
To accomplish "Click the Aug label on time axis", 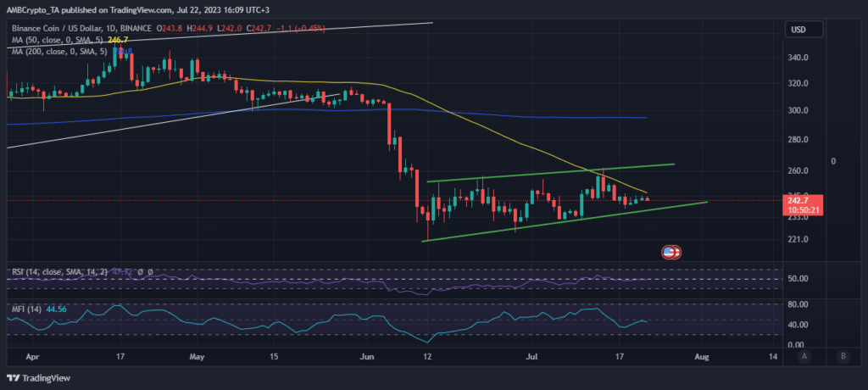I will 704,357.
